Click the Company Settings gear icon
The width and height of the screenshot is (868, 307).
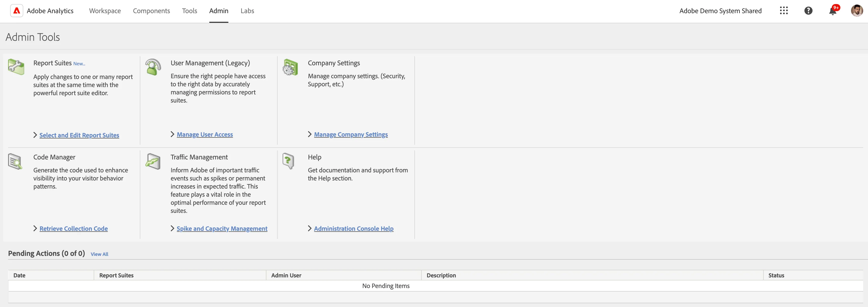pyautogui.click(x=290, y=67)
